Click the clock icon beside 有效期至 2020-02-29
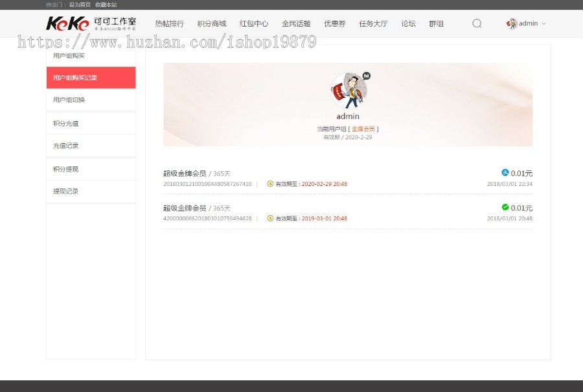 (x=271, y=184)
